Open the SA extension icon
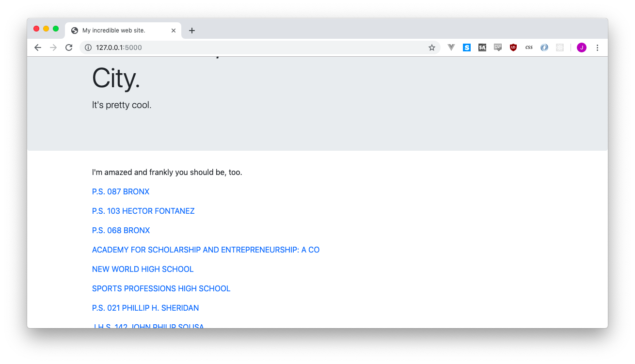Screen dimensions: 635x364 [482, 47]
